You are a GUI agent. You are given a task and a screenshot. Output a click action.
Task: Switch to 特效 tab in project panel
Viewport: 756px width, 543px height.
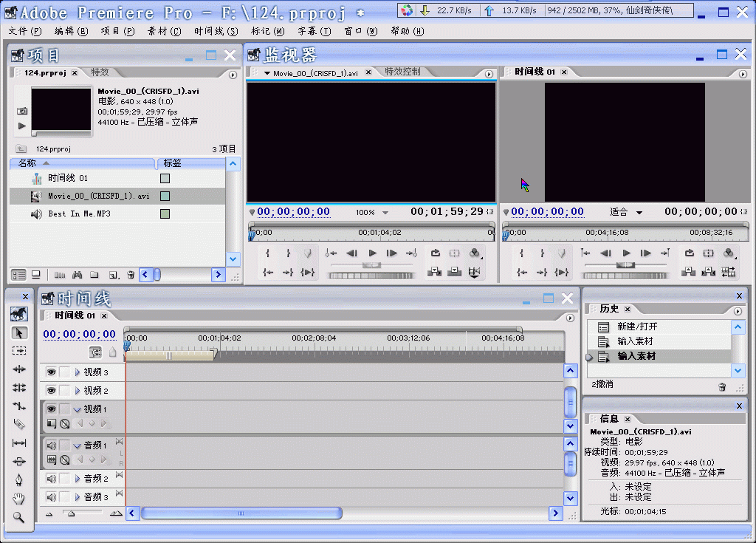(100, 72)
